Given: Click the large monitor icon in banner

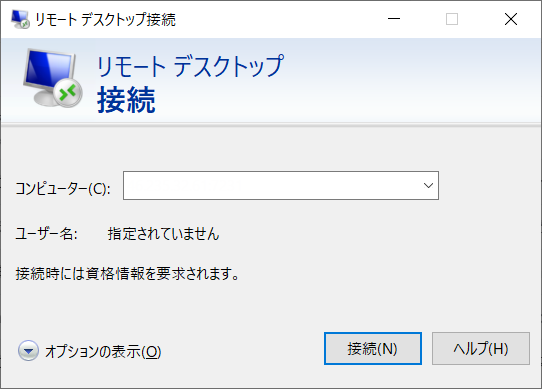Looking at the screenshot, I should 52,77.
